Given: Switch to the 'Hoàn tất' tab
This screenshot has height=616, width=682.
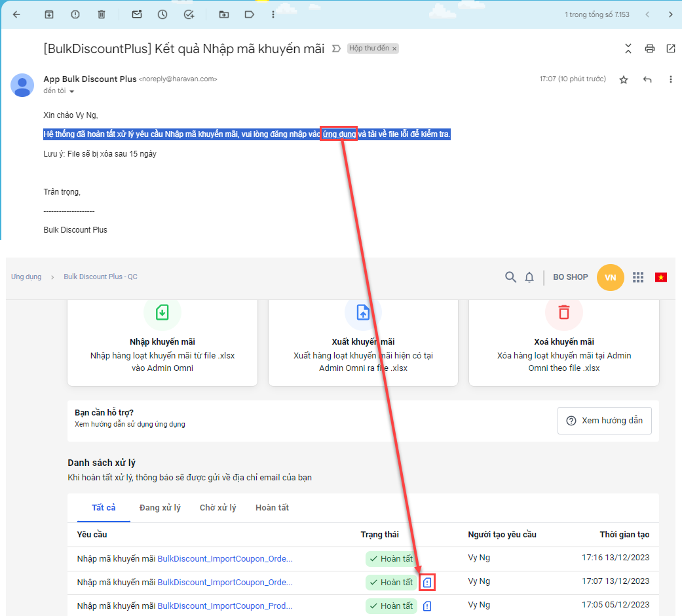Looking at the screenshot, I should pyautogui.click(x=272, y=508).
